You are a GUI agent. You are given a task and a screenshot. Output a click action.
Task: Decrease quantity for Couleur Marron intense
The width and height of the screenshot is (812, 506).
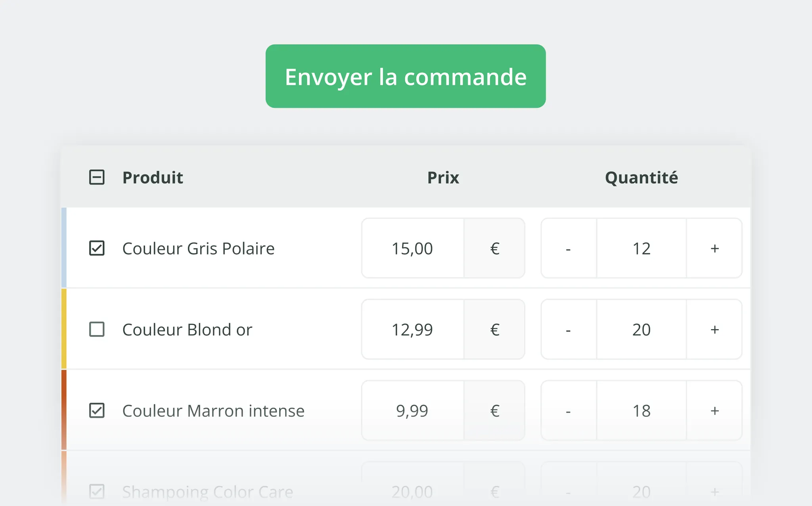pyautogui.click(x=569, y=411)
